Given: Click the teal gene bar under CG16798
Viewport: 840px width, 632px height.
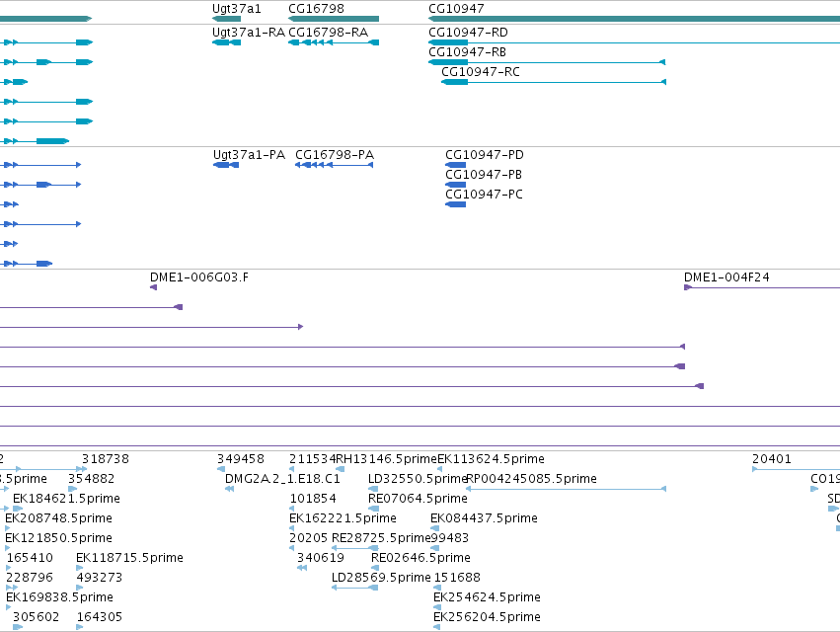Looking at the screenshot, I should [334, 19].
